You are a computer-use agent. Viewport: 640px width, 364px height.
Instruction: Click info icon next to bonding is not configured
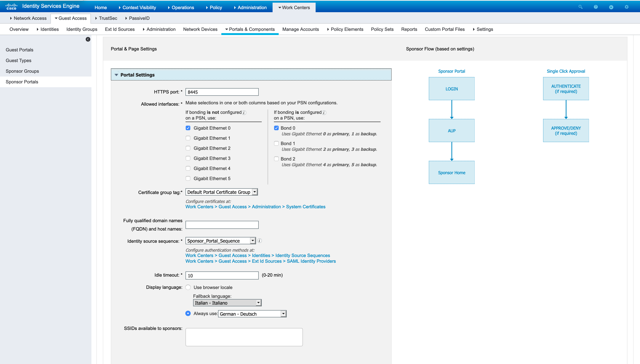[244, 113]
